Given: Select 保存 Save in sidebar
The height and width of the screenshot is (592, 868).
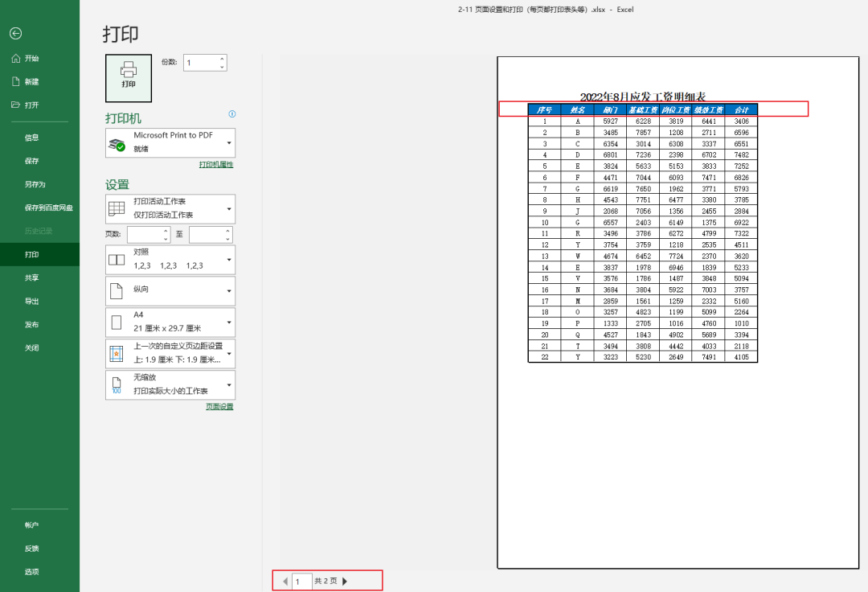Looking at the screenshot, I should [x=40, y=161].
